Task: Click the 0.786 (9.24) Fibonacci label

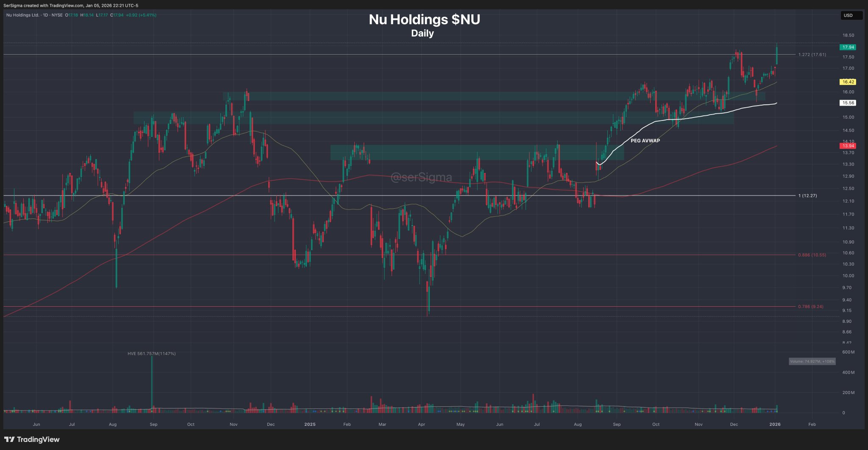Action: (x=810, y=306)
